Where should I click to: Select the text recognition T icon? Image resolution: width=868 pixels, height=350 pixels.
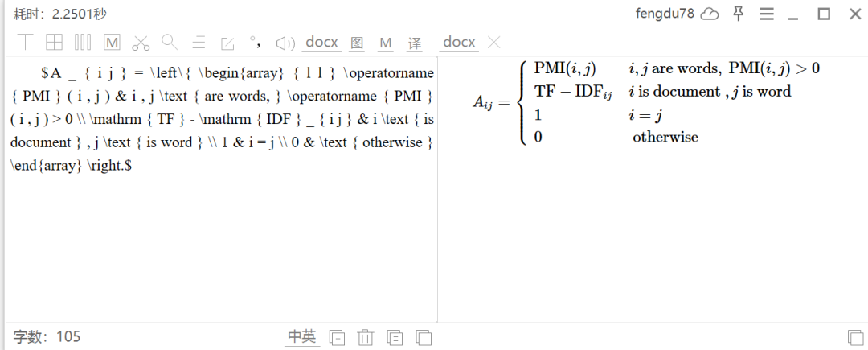26,42
